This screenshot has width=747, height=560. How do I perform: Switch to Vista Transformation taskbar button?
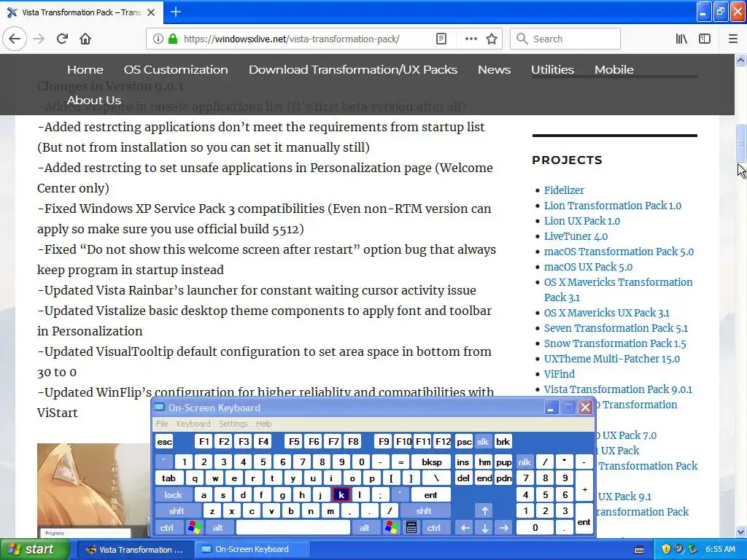point(135,550)
